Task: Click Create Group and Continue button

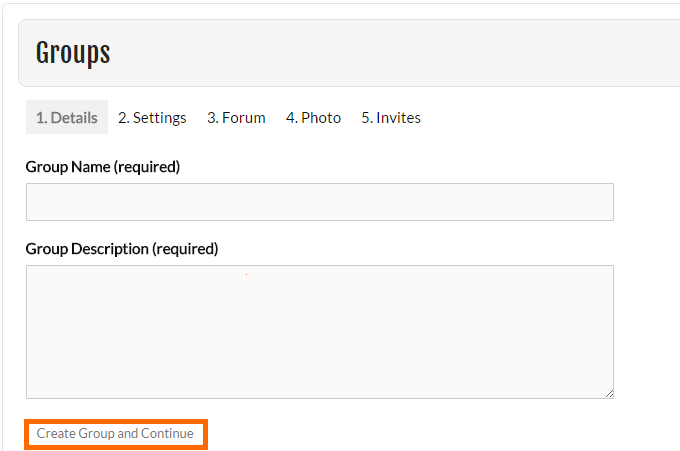Action: click(x=116, y=434)
